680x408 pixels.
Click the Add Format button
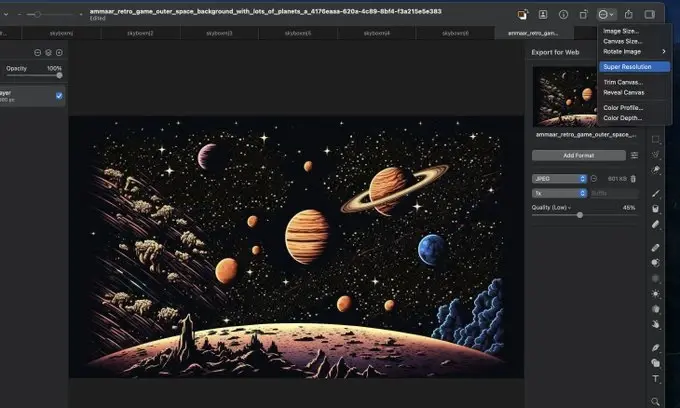(x=578, y=156)
